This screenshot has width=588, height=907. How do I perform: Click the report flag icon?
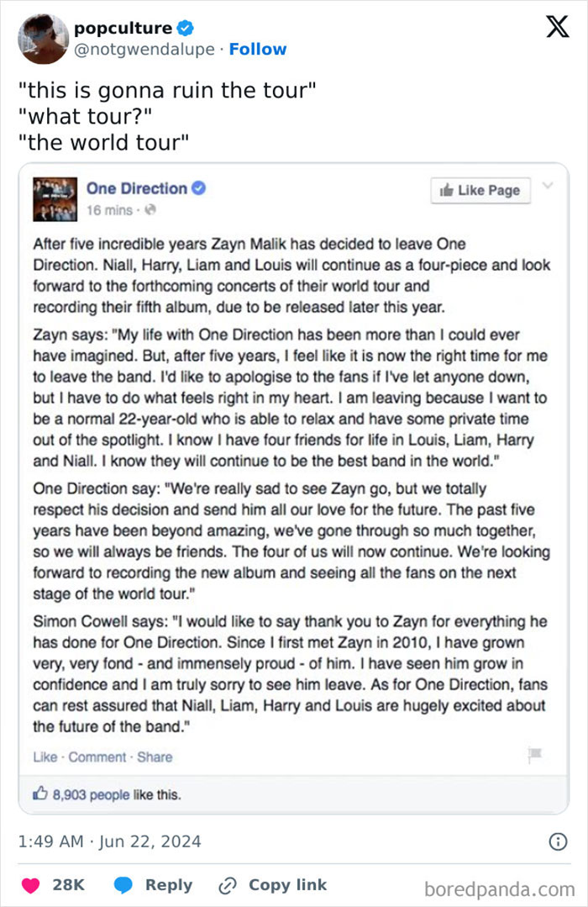[x=535, y=755]
